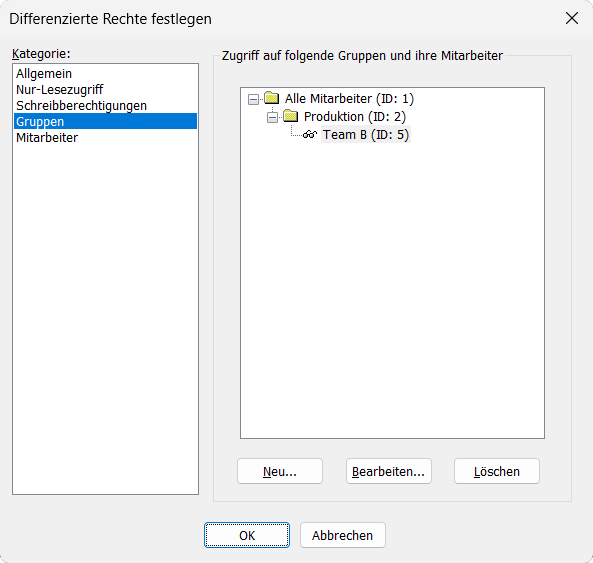Viewport: 593px width, 563px height.
Task: Close the Differenzierte Rechte dialog
Action: pos(572,18)
